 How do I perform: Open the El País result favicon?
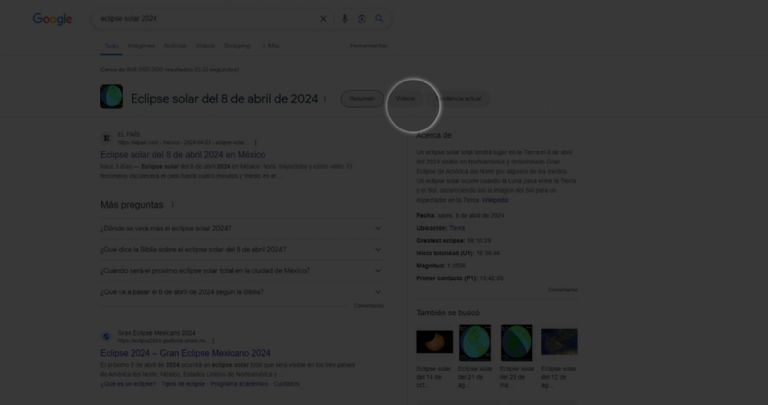106,139
